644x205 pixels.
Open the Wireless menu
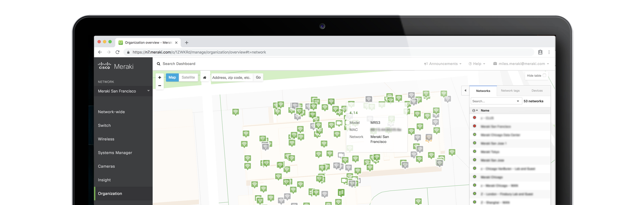tap(106, 139)
